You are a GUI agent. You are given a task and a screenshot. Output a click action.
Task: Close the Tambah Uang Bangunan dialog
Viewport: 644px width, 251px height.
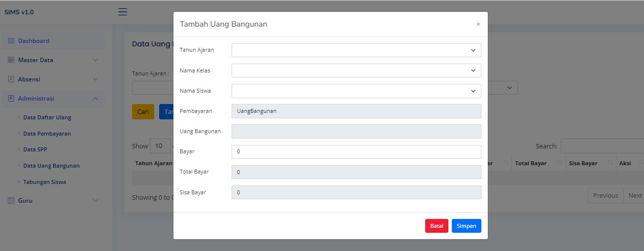click(478, 24)
